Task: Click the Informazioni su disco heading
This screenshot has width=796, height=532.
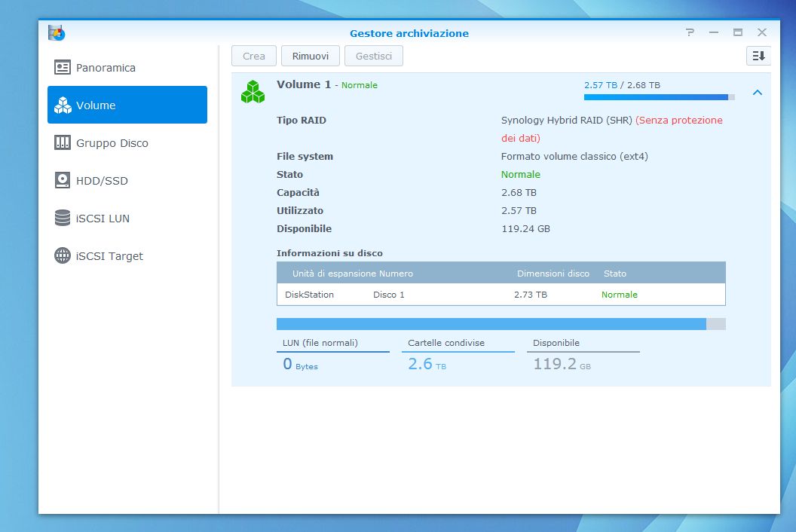Action: pos(329,252)
